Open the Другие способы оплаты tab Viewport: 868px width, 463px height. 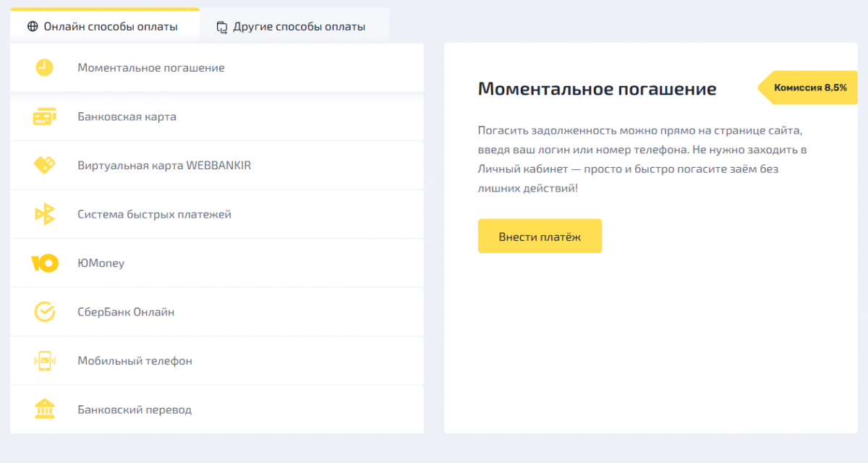pyautogui.click(x=299, y=27)
